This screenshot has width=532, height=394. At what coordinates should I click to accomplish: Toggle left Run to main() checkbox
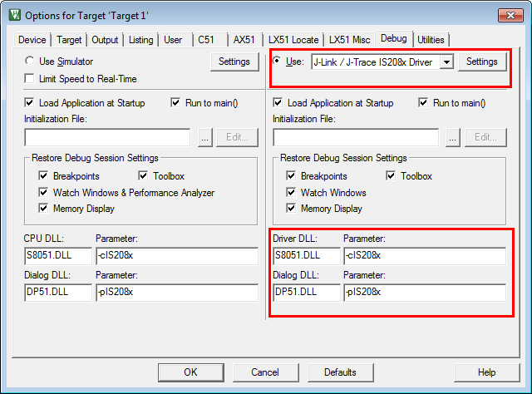click(x=175, y=103)
